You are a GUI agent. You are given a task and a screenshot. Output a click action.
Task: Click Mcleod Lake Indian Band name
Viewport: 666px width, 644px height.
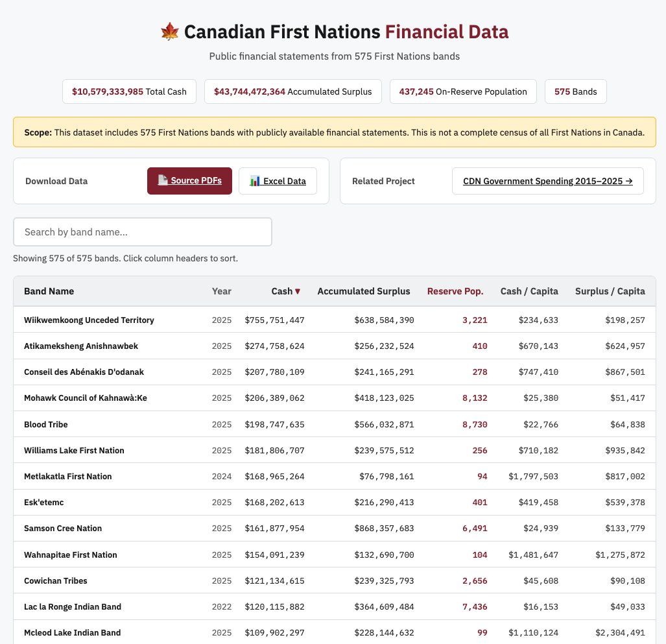[72, 633]
